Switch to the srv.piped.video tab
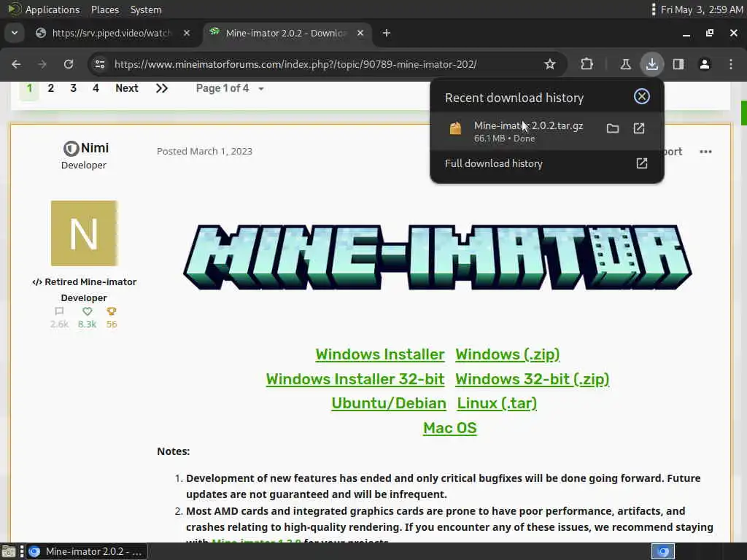The height and width of the screenshot is (560, 747). pos(112,33)
